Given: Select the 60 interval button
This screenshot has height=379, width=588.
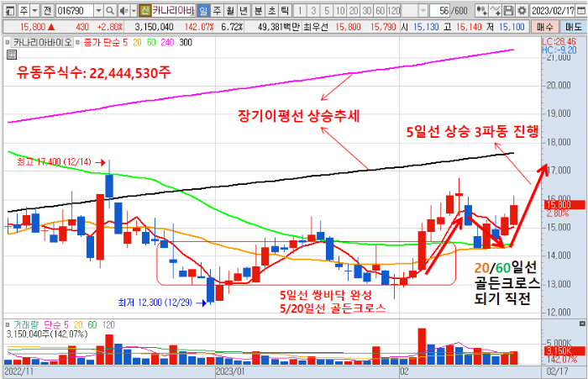Looking at the screenshot, I should pos(381,11).
